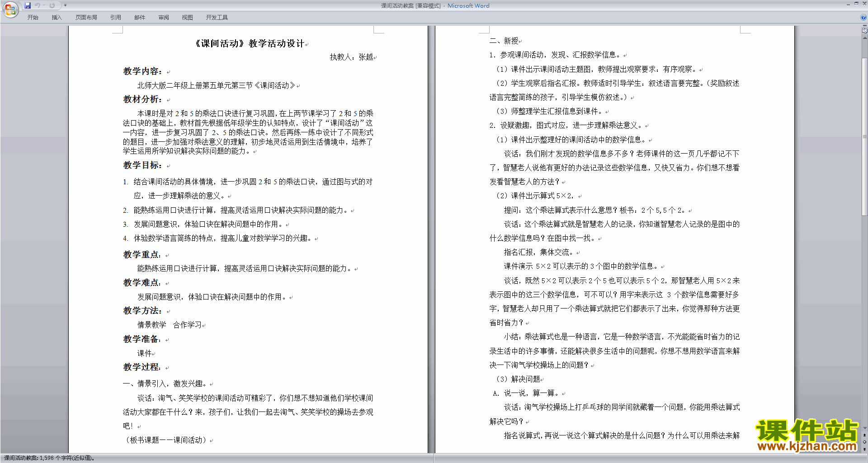The image size is (868, 463).
Task: Open the 开发工具 ribbon tab
Action: point(217,18)
